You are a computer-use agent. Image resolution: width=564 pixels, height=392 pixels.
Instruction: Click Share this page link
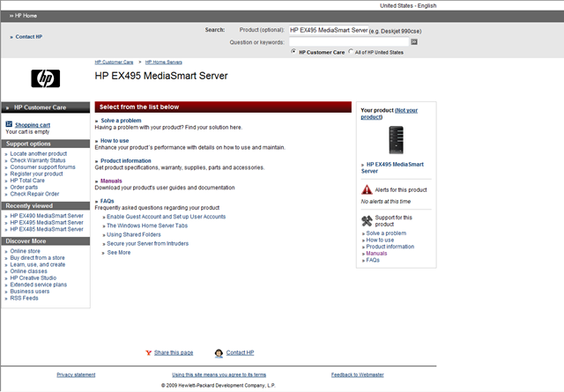pyautogui.click(x=174, y=352)
